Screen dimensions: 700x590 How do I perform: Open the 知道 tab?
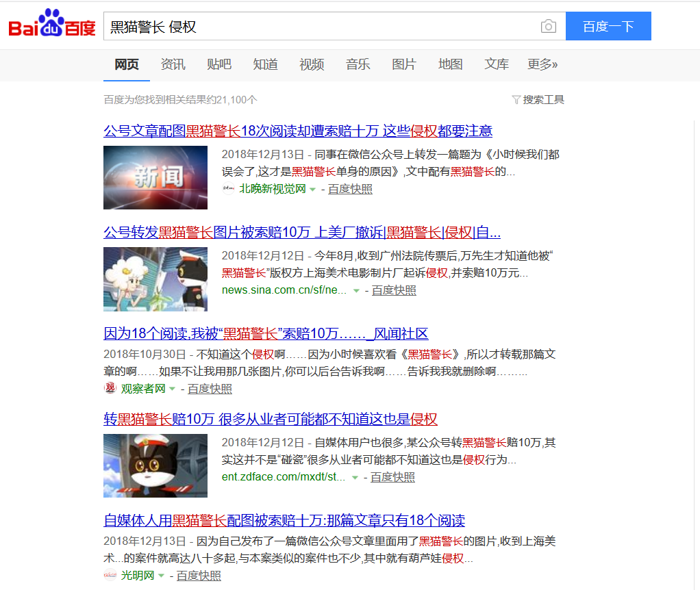(265, 64)
